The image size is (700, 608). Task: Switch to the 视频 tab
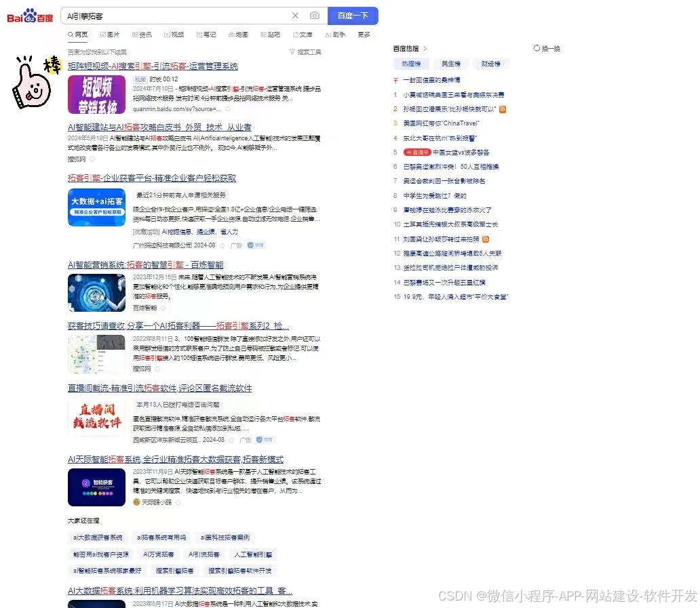174,35
